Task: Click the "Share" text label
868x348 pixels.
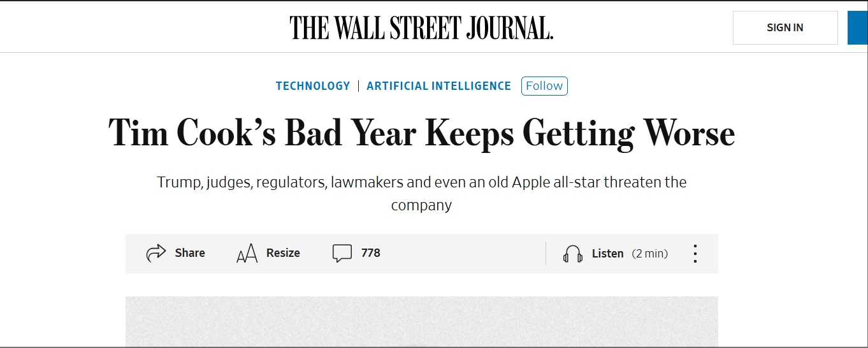Action: 190,253
